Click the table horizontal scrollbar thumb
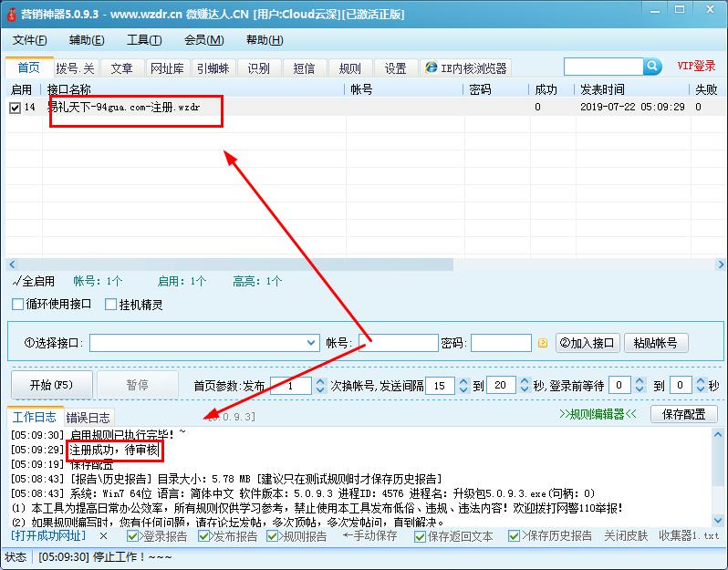 tap(235, 264)
